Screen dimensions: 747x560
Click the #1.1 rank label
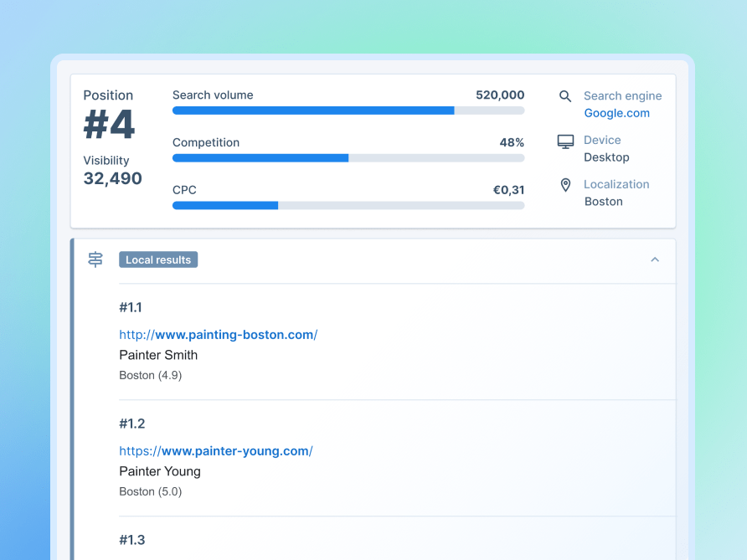(131, 307)
